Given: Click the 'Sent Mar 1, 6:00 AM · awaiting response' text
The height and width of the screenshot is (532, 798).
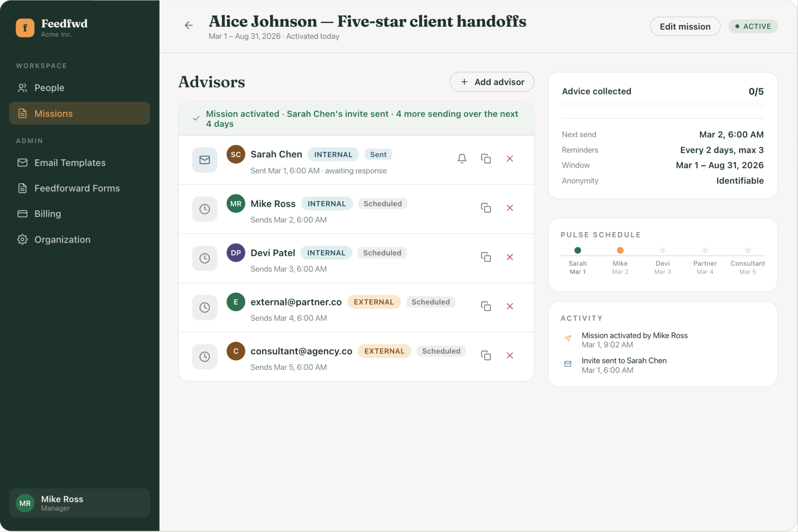Looking at the screenshot, I should click(318, 171).
